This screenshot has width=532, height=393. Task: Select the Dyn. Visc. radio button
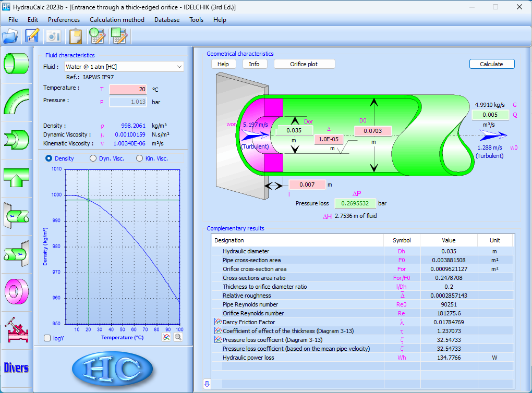click(93, 158)
